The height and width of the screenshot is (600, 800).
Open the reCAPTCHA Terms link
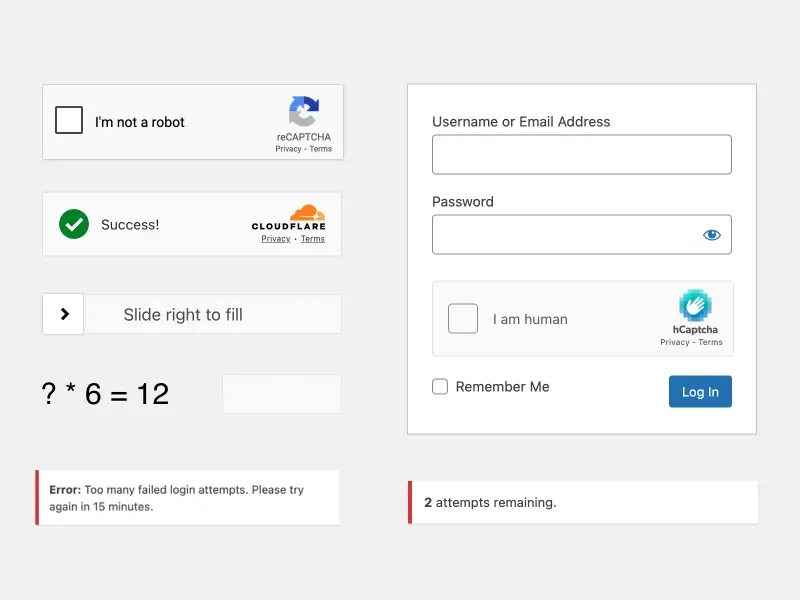tap(320, 149)
